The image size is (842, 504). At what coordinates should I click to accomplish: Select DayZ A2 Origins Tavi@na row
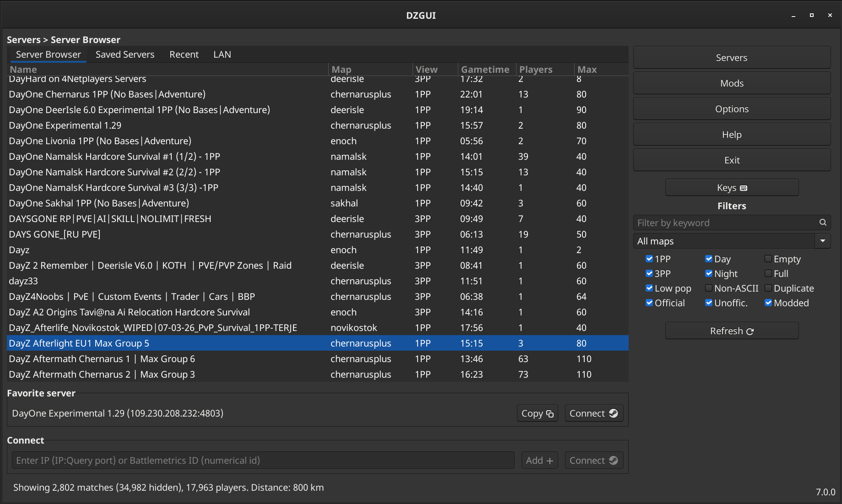tap(318, 312)
